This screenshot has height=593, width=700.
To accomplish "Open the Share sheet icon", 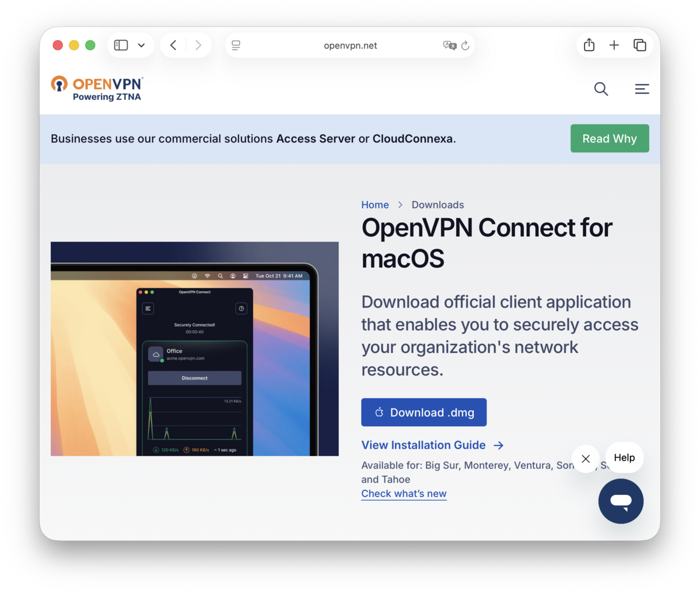I will (x=589, y=45).
